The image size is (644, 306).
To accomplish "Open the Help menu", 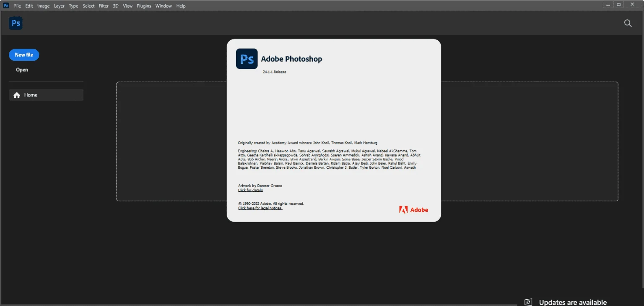I will tap(181, 6).
